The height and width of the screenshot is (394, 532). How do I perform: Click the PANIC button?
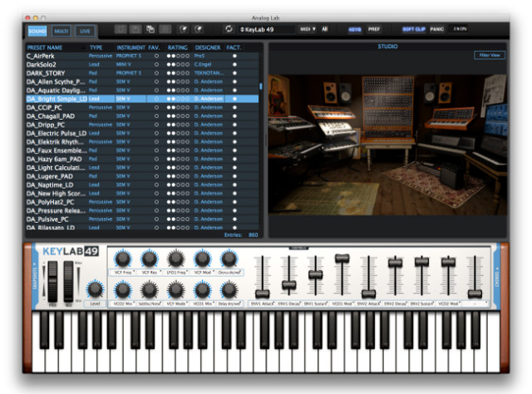(437, 29)
